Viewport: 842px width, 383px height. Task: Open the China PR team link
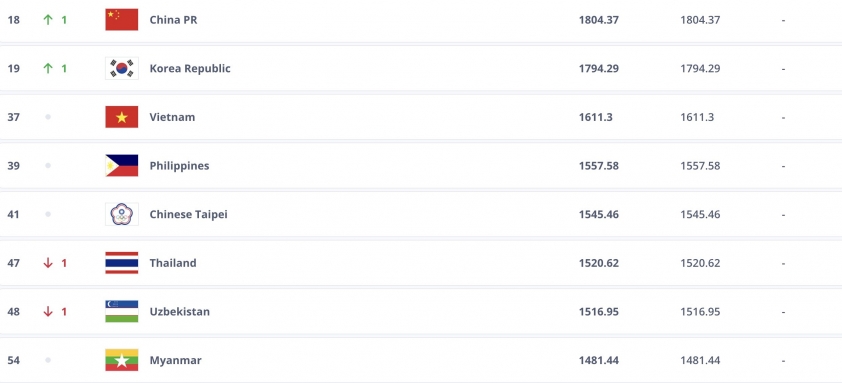[x=173, y=20]
